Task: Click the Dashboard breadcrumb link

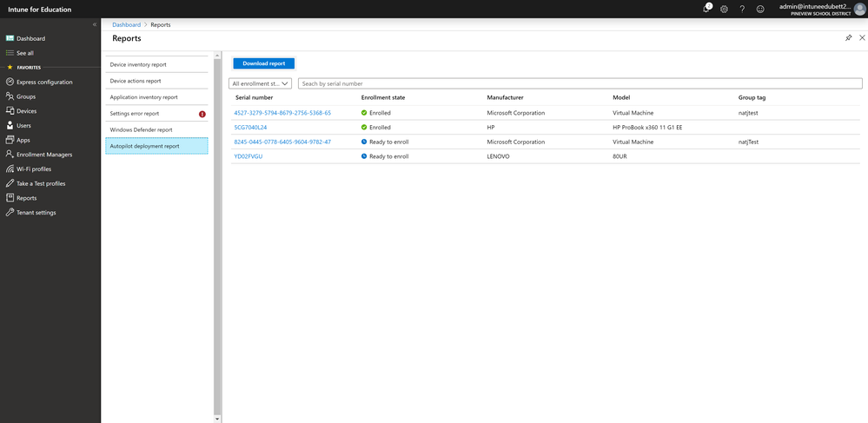Action: 126,25
